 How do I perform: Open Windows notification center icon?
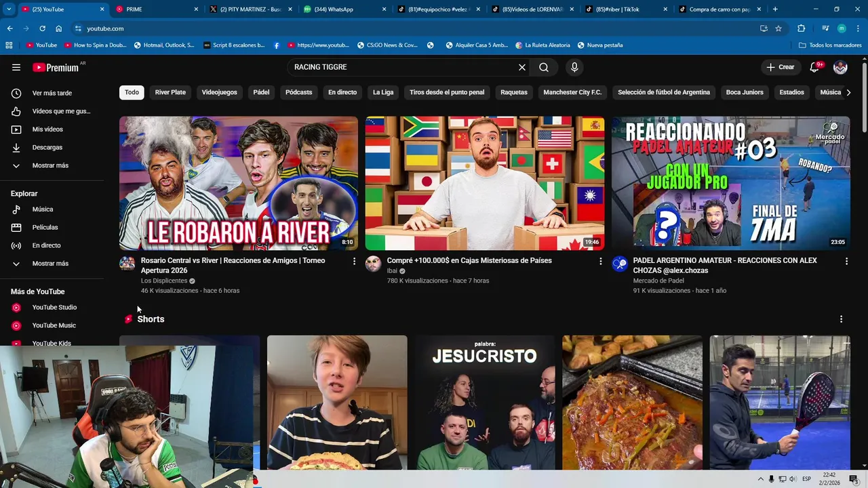[x=853, y=479]
